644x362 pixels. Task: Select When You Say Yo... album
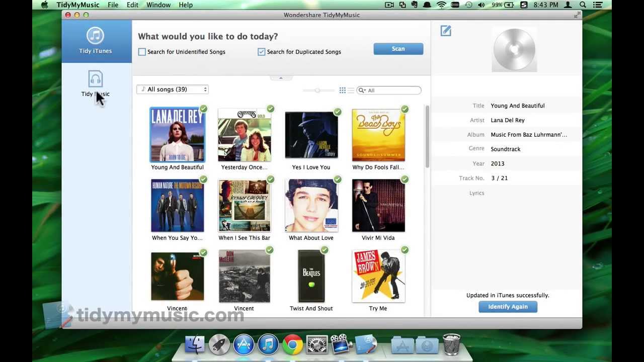click(x=177, y=206)
